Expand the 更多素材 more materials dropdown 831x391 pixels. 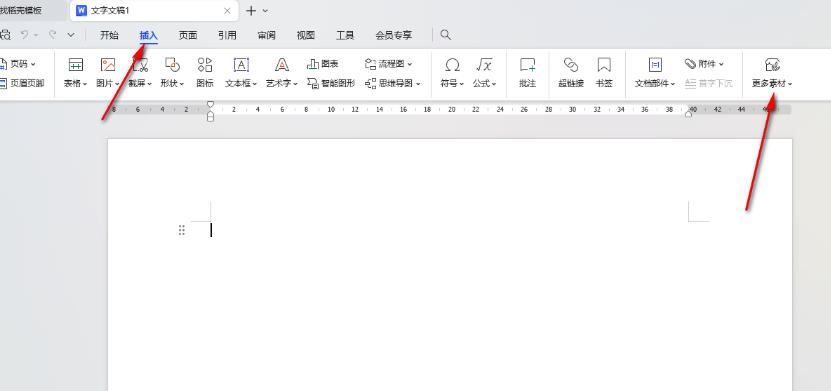pyautogui.click(x=790, y=84)
